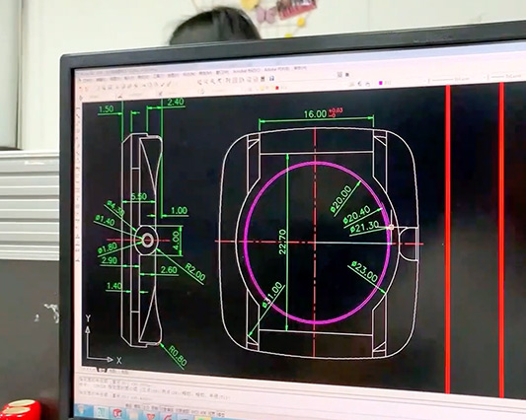Select the ø20.00 diameter dimension
526x420 pixels.
tap(341, 199)
